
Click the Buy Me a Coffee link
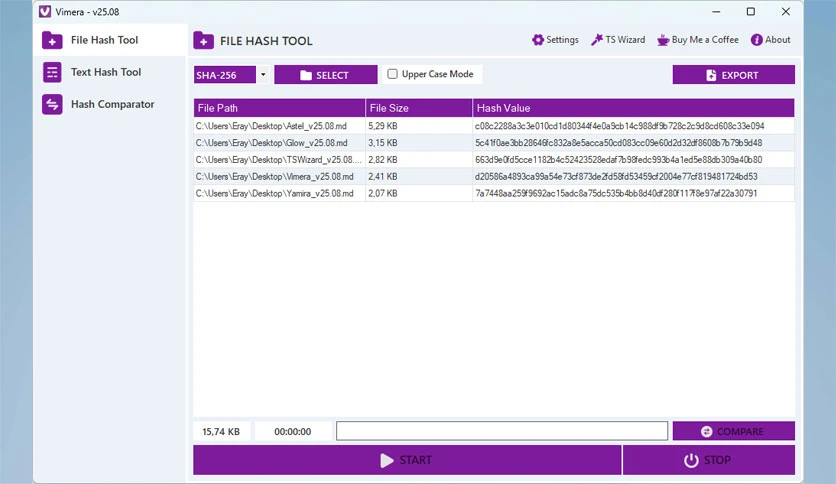[x=705, y=39]
